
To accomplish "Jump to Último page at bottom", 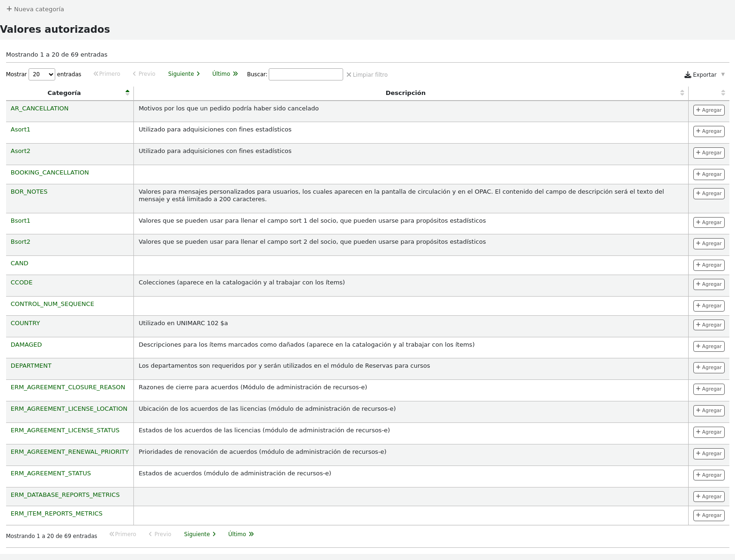I will click(x=241, y=534).
